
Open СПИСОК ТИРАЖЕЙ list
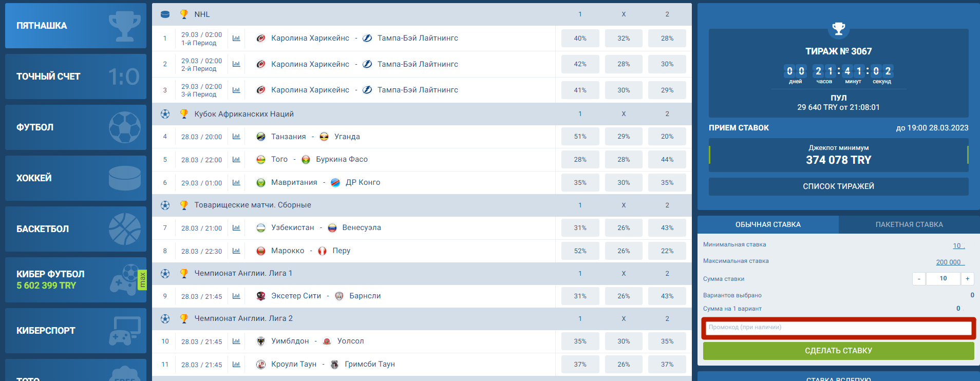(838, 186)
